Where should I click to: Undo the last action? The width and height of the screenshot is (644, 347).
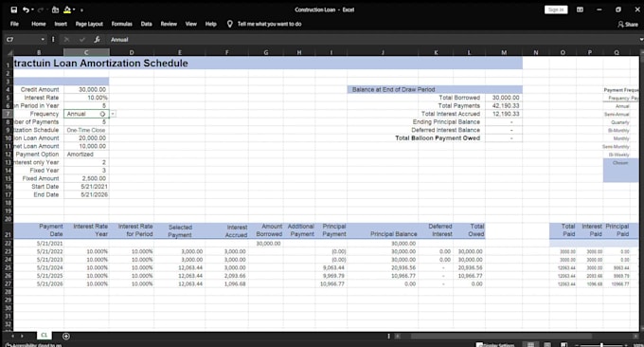pyautogui.click(x=26, y=9)
